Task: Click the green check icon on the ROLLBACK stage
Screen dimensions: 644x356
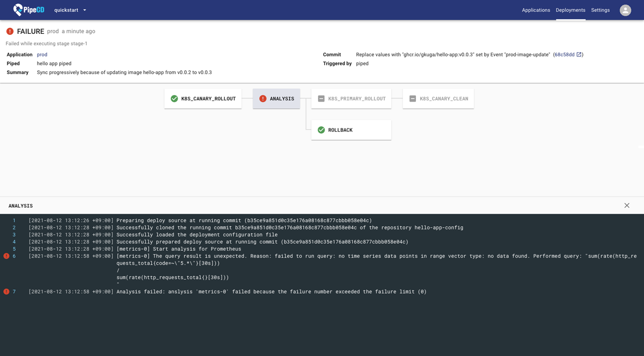Action: tap(321, 129)
